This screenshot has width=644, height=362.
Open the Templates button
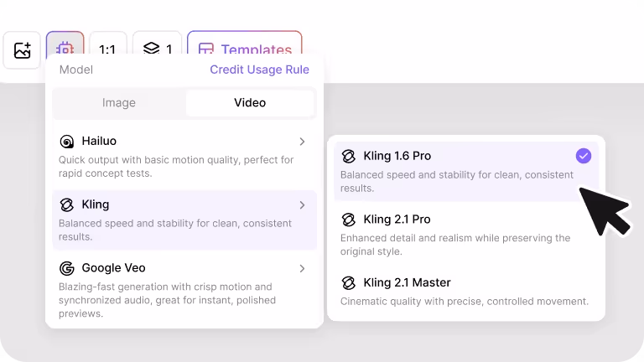click(245, 50)
